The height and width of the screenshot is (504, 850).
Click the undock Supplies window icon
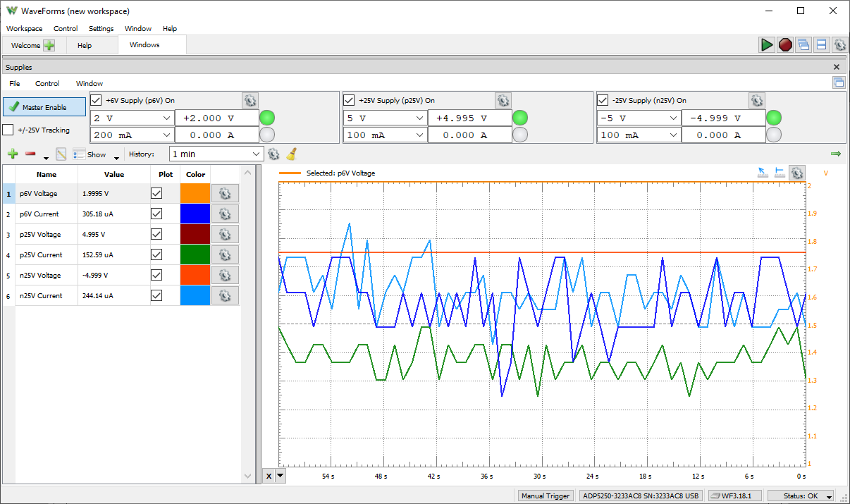pos(839,82)
